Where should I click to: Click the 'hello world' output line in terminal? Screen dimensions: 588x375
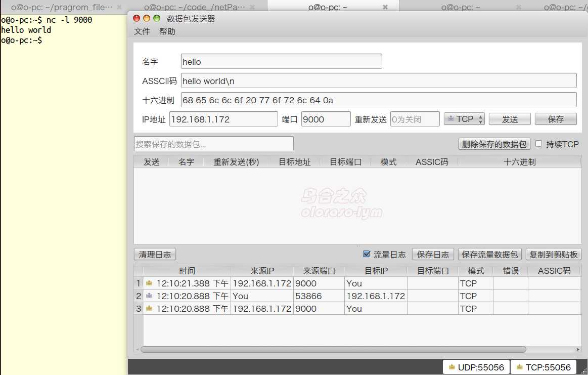point(26,30)
